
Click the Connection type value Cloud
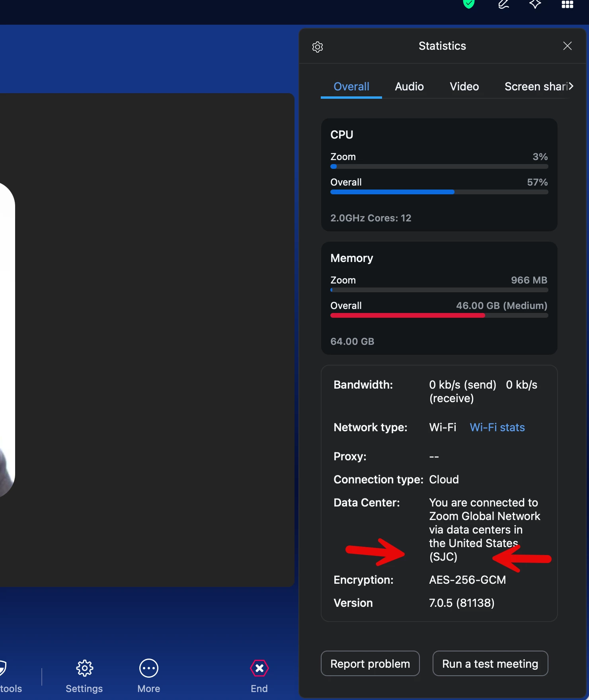444,479
